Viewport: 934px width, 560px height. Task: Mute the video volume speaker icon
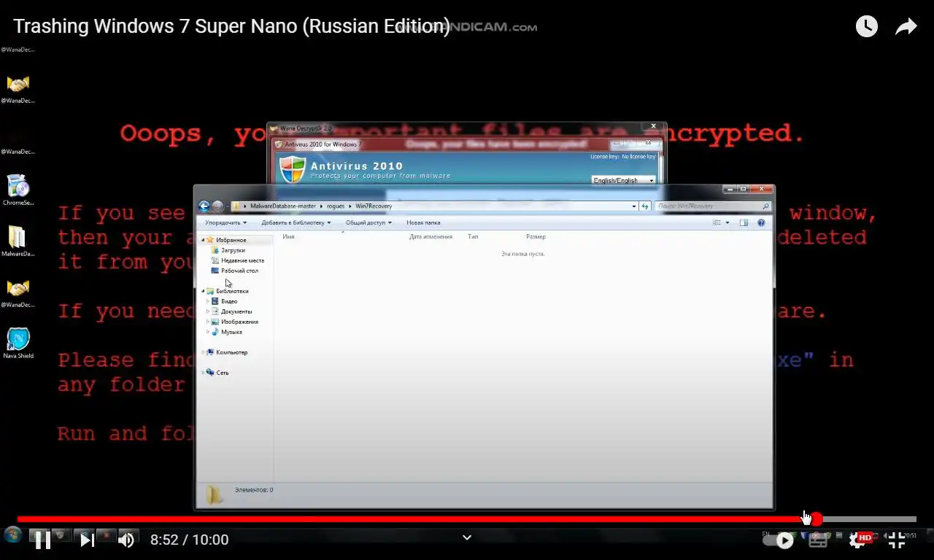coord(126,540)
